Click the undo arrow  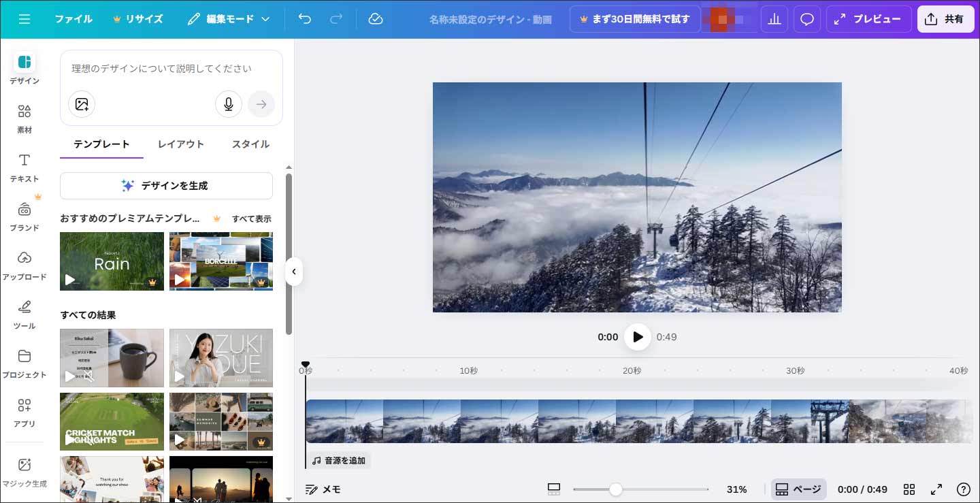(305, 19)
